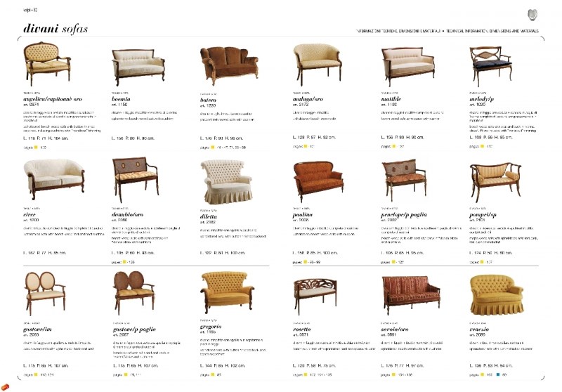The image size is (562, 392).
Task: Open the botero brown velvet sofa picture
Action: click(229, 65)
